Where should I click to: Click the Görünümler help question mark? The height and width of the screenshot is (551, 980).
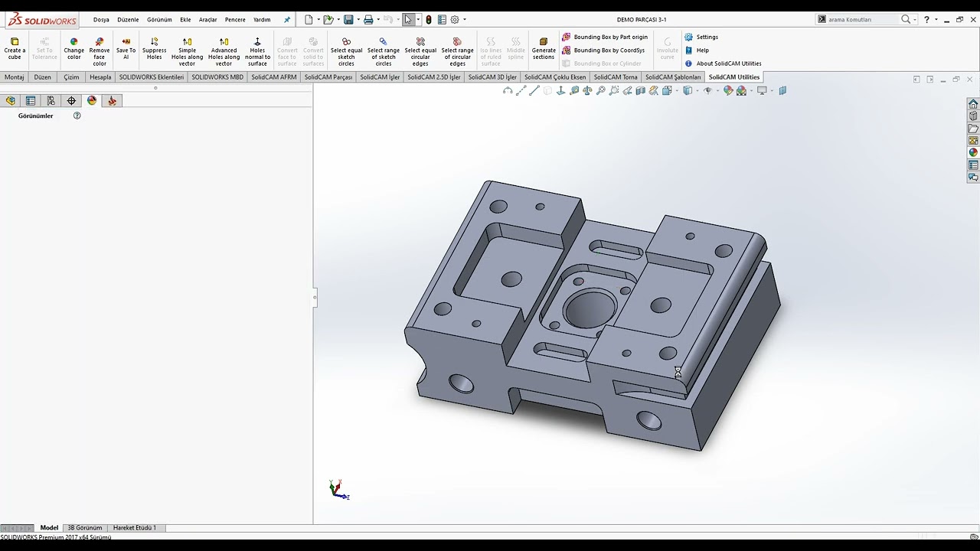point(77,116)
